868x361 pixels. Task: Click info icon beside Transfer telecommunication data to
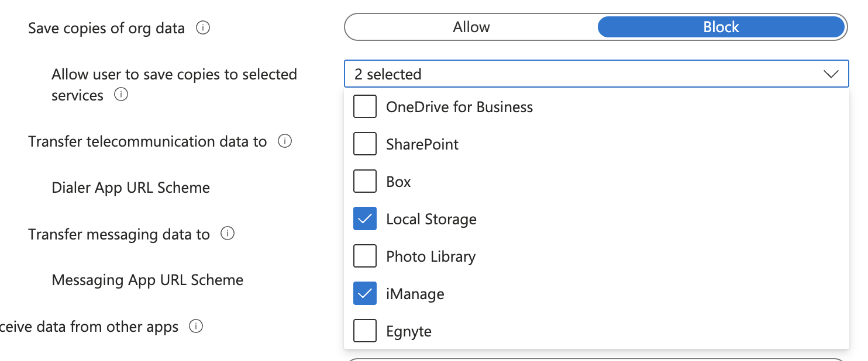(285, 141)
